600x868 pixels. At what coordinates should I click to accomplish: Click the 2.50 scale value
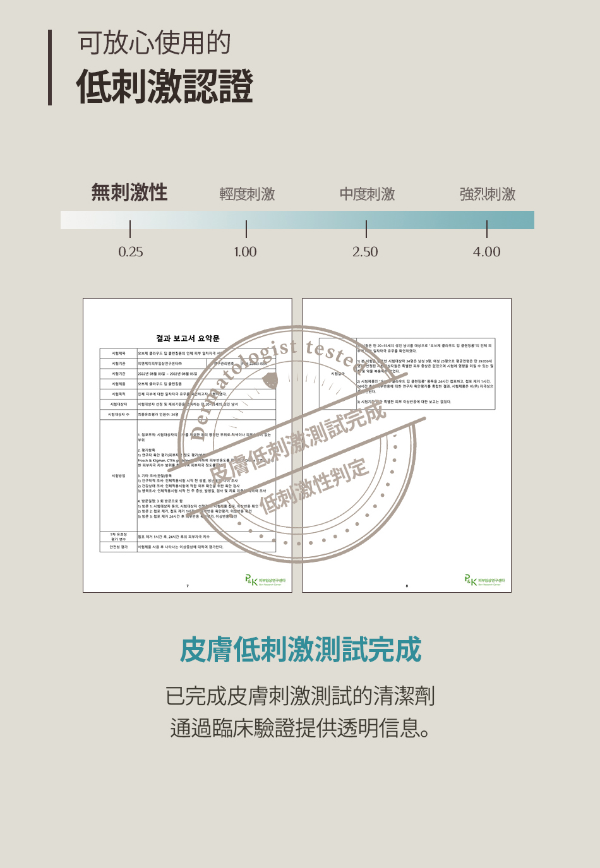(365, 252)
